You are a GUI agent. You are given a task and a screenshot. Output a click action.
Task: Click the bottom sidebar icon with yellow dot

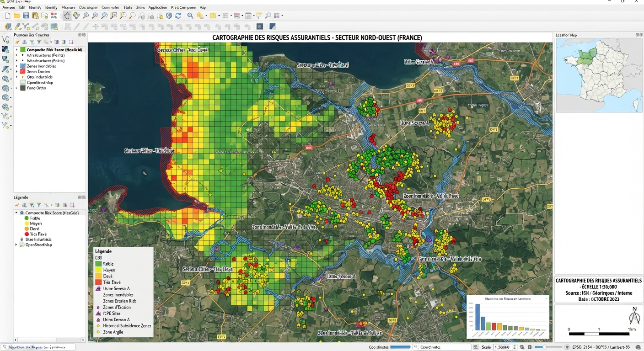click(x=5, y=125)
